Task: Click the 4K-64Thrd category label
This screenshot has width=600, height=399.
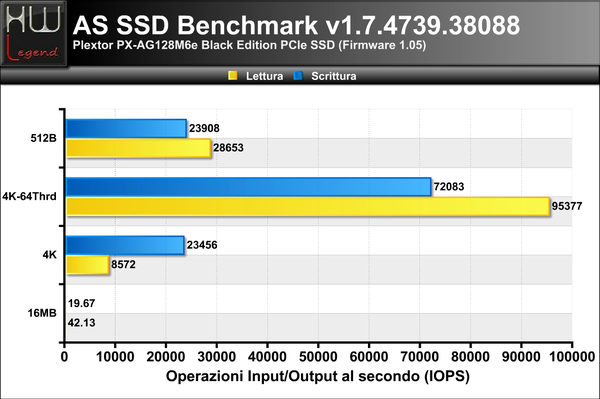Action: pos(29,196)
